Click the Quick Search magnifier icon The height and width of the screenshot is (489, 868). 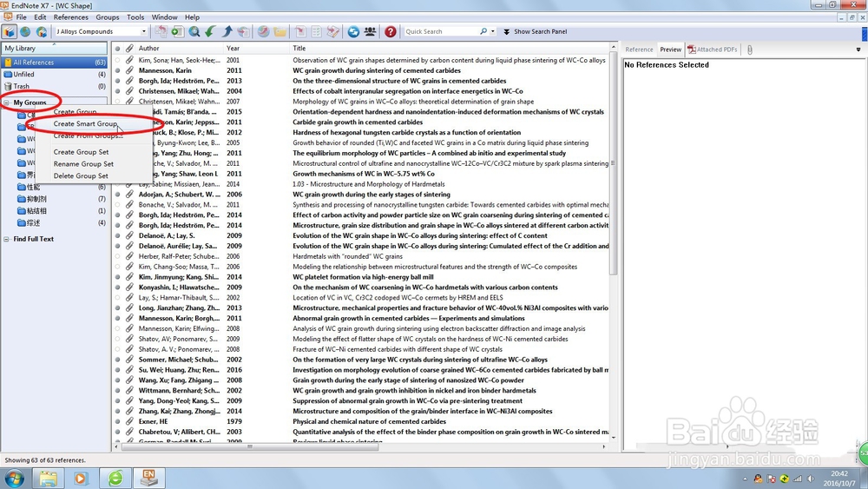click(483, 31)
